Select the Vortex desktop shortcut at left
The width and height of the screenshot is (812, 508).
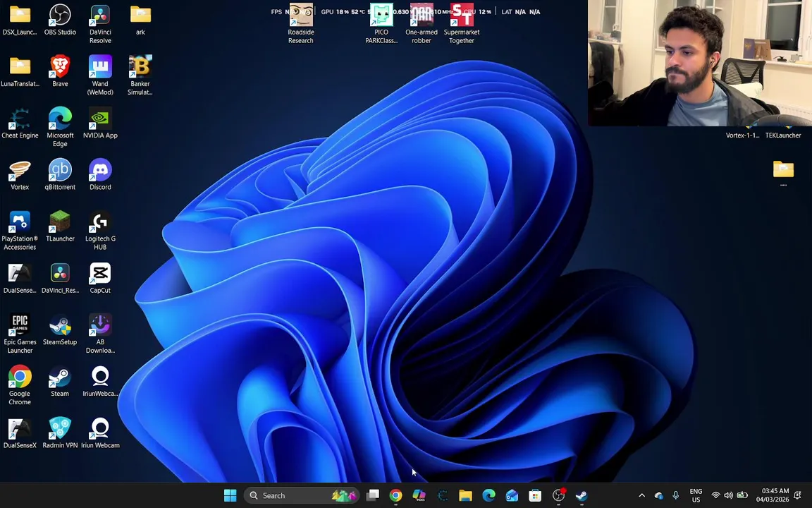point(20,175)
